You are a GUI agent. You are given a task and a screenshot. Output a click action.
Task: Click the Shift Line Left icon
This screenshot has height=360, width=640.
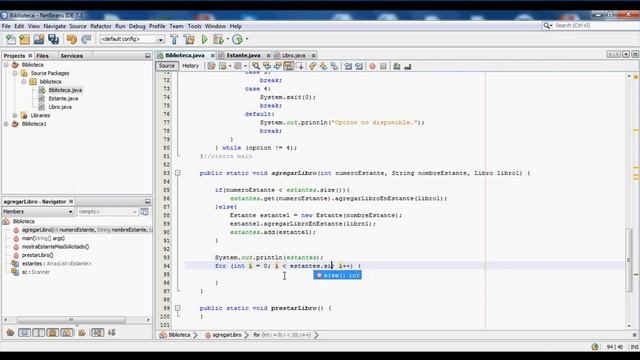point(348,66)
